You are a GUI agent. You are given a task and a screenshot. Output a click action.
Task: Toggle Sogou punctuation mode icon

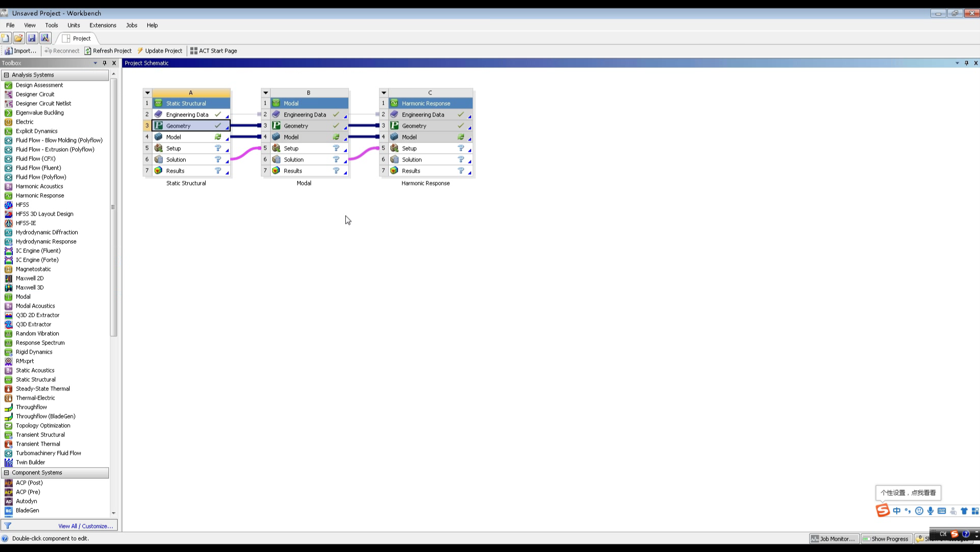tap(908, 511)
